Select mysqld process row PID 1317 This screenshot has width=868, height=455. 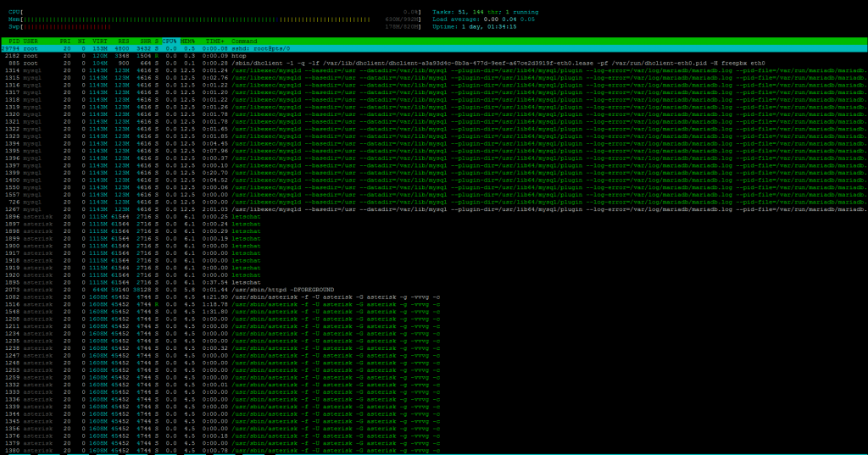[x=434, y=92]
